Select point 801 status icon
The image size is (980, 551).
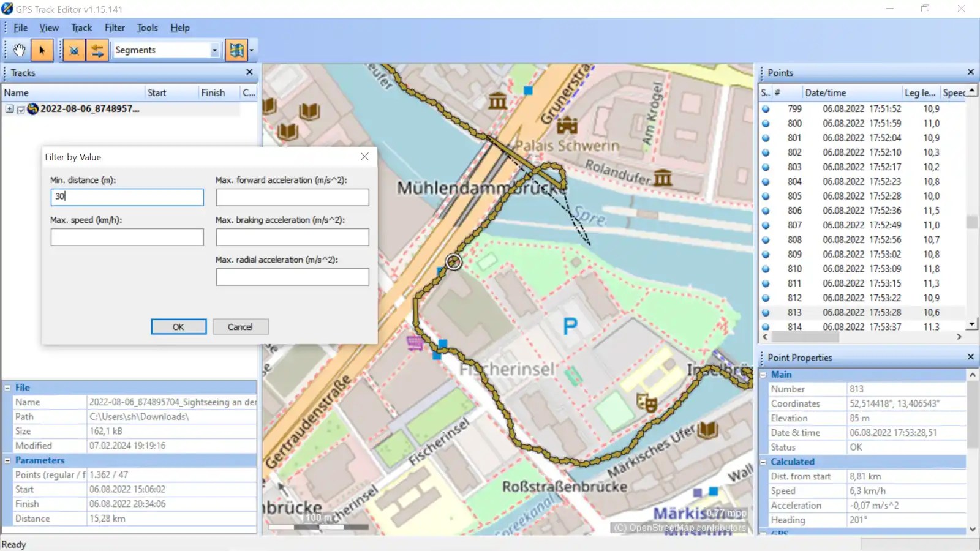(766, 138)
